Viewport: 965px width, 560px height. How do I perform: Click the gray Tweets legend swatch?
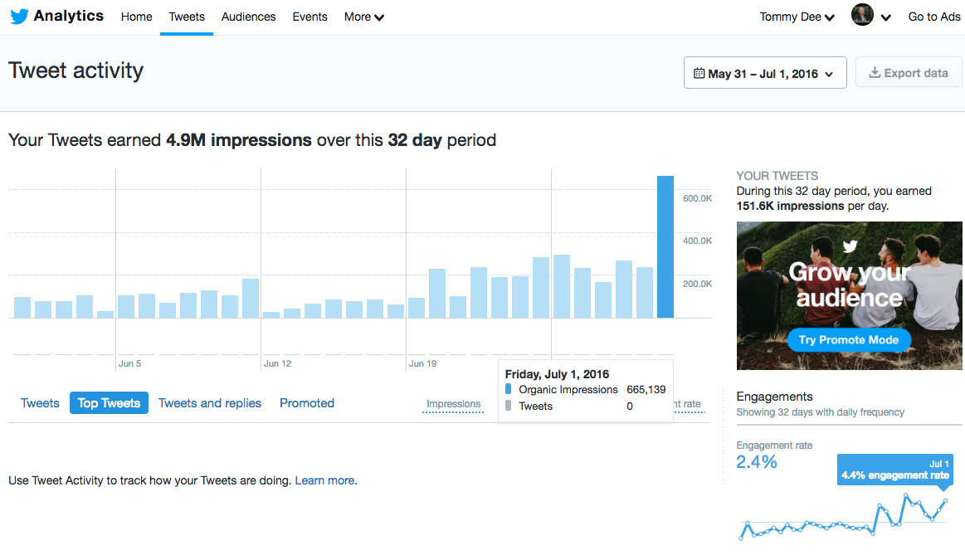point(509,407)
